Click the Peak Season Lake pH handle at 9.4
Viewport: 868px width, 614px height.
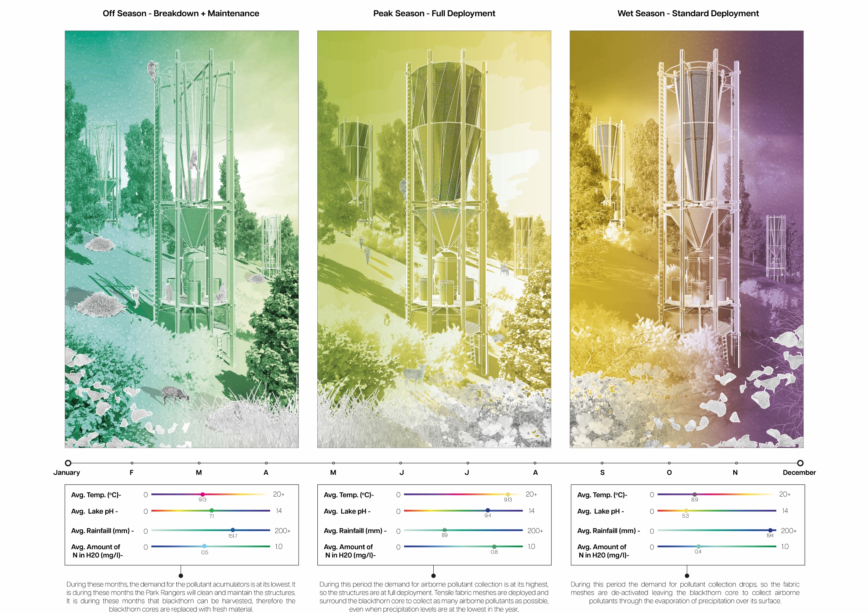[x=488, y=510]
